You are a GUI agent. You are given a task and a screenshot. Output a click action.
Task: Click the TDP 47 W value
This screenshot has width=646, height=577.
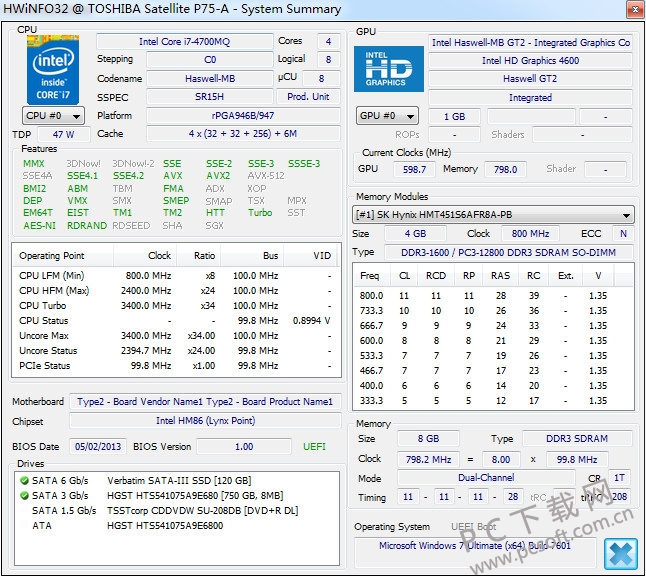(63, 135)
